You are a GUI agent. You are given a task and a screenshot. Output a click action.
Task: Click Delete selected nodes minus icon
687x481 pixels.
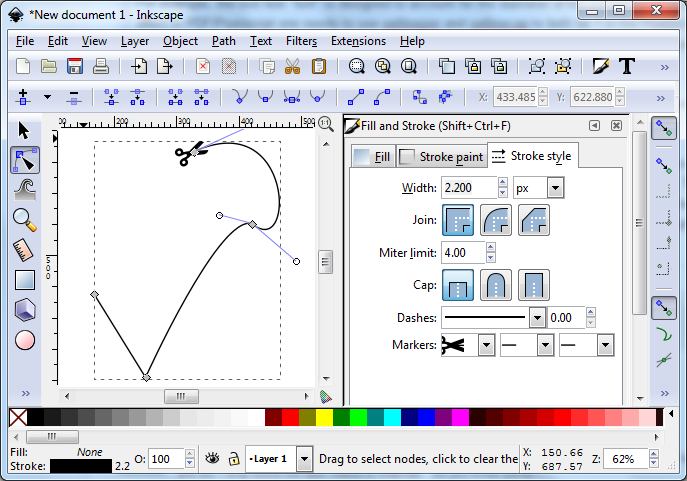coord(74,97)
